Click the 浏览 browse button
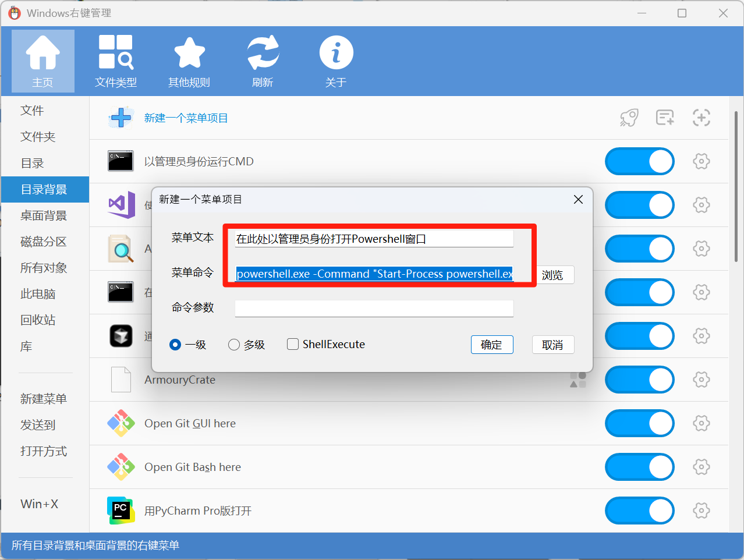Screen dimensions: 744x560 click(x=553, y=275)
